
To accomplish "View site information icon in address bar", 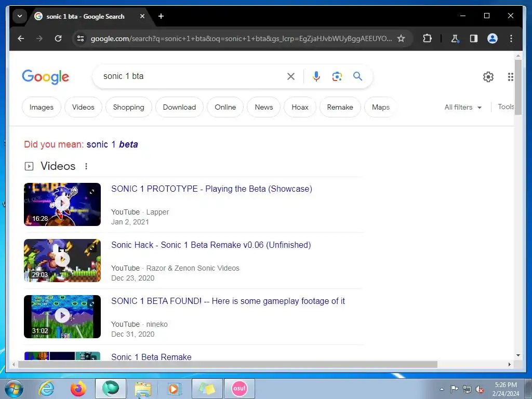I will [x=81, y=38].
